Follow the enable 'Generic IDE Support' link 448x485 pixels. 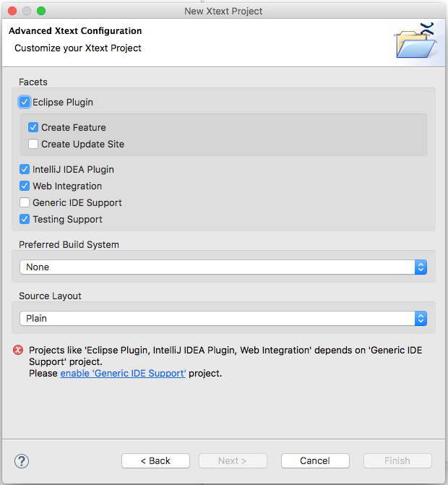click(x=123, y=374)
